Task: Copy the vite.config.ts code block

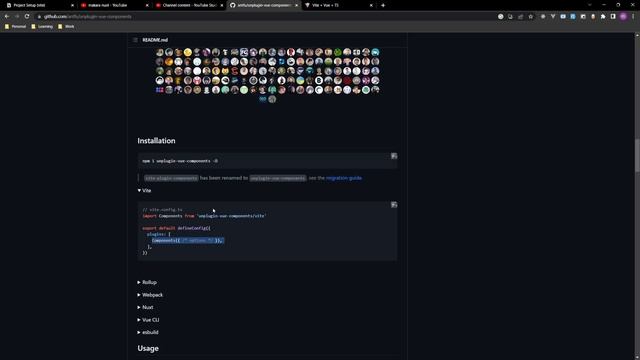Action: pos(394,204)
